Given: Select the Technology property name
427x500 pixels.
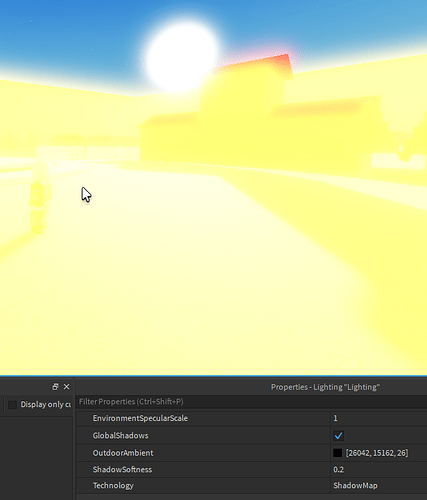Looking at the screenshot, I should click(x=113, y=486).
